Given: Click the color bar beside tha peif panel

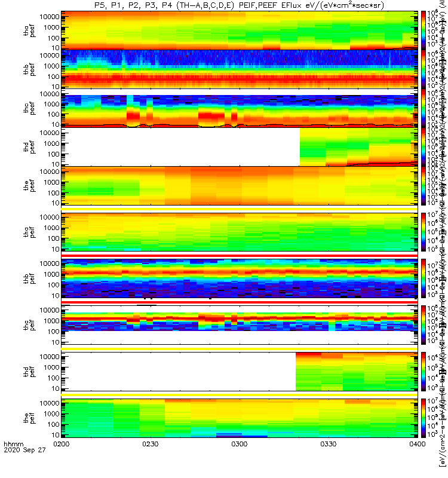Looking at the screenshot, I should click(x=424, y=232).
